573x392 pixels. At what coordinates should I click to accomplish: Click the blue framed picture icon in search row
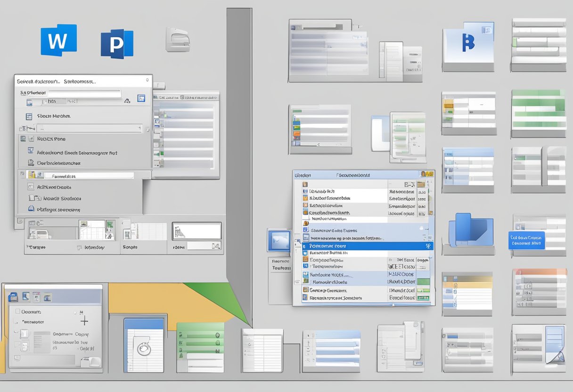(x=140, y=98)
